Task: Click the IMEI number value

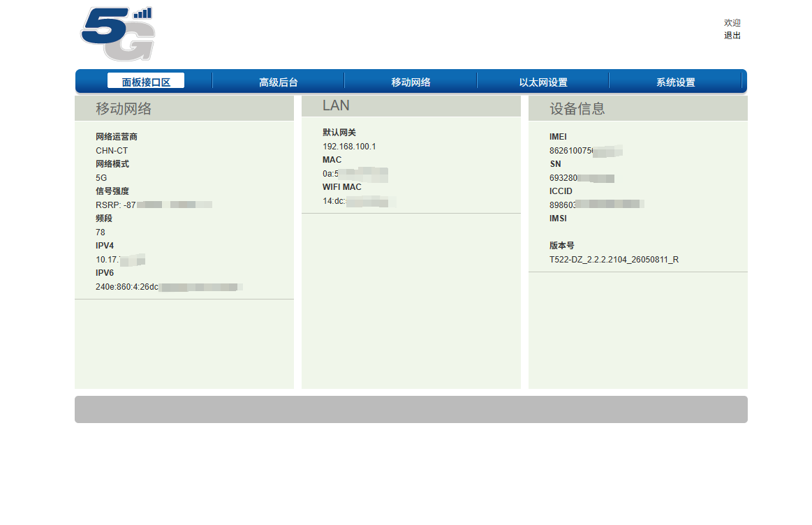Action: pos(586,151)
